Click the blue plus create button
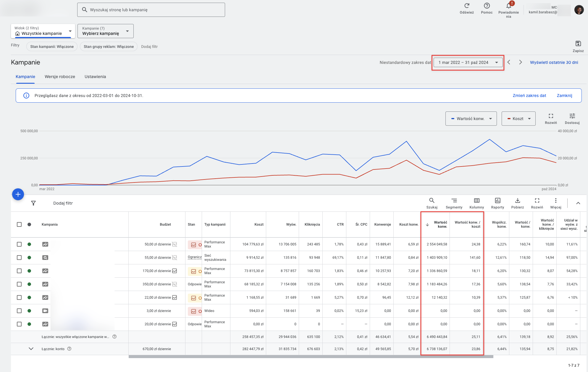 [x=18, y=194]
